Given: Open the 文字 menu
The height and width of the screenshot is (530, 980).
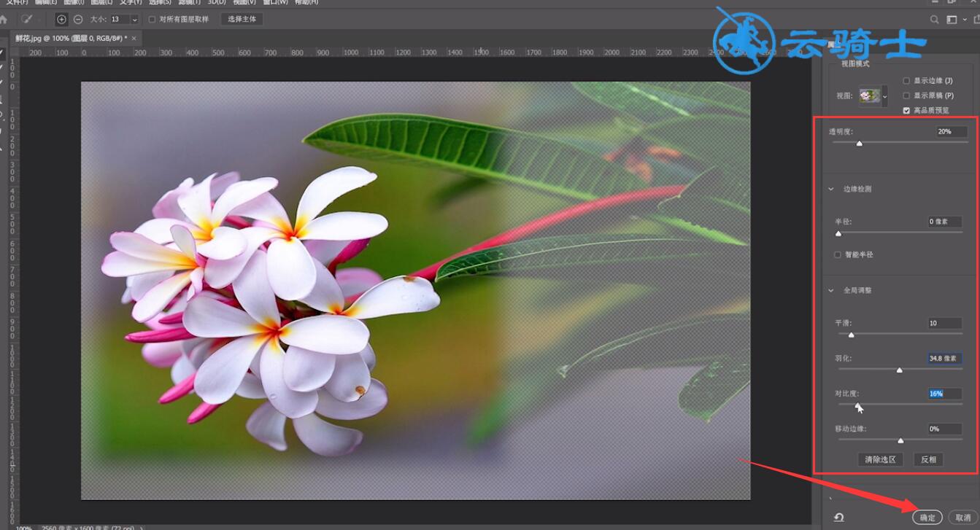Looking at the screenshot, I should [x=131, y=2].
